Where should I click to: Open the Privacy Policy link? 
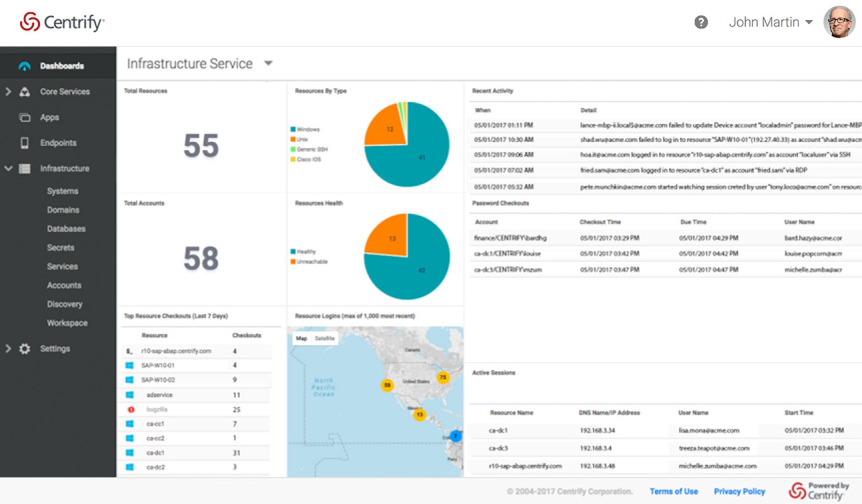click(739, 492)
